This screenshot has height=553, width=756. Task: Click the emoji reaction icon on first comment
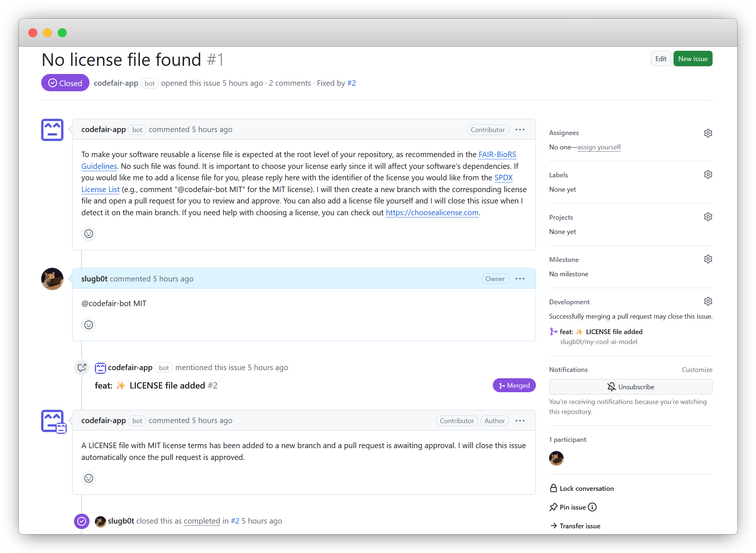(89, 234)
